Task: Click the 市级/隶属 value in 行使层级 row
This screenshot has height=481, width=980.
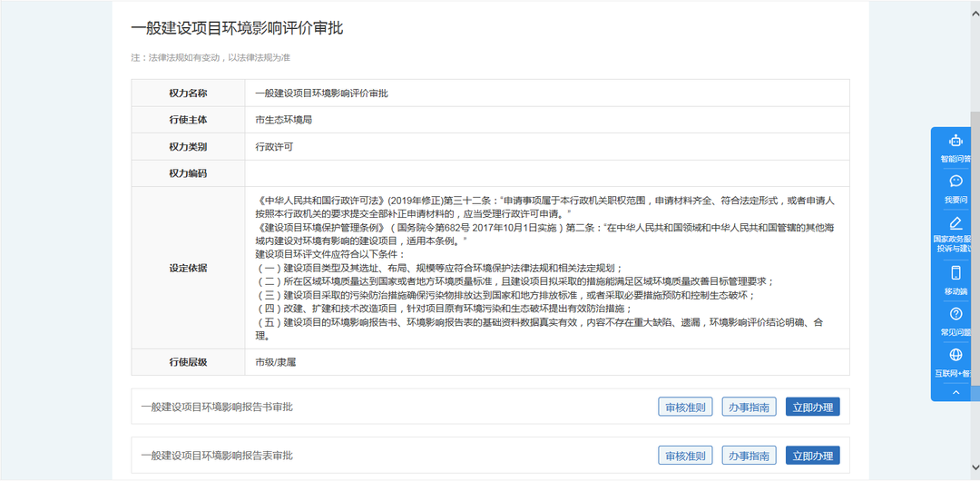Action: [276, 362]
